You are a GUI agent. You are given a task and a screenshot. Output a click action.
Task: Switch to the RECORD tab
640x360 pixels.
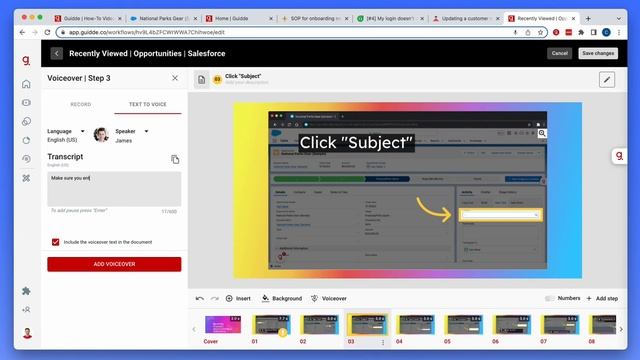click(x=81, y=104)
